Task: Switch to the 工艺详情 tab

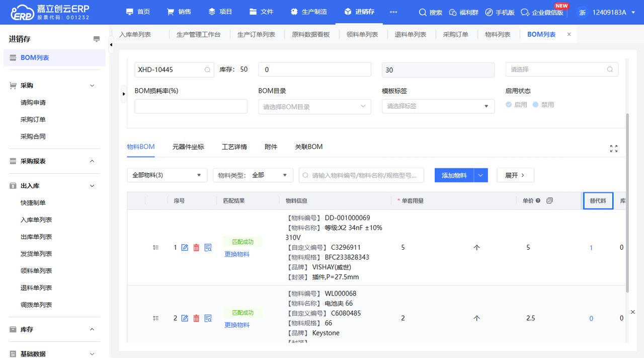Action: coord(234,147)
